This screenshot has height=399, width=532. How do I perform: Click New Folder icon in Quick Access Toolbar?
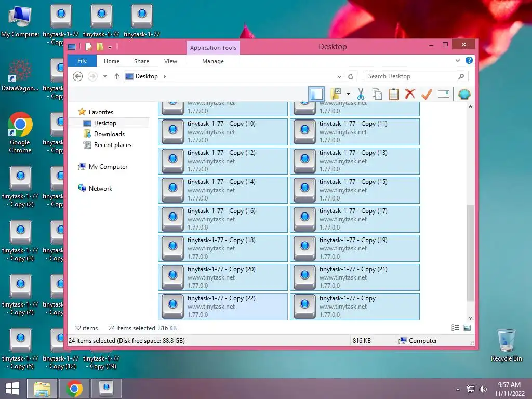[x=100, y=46]
